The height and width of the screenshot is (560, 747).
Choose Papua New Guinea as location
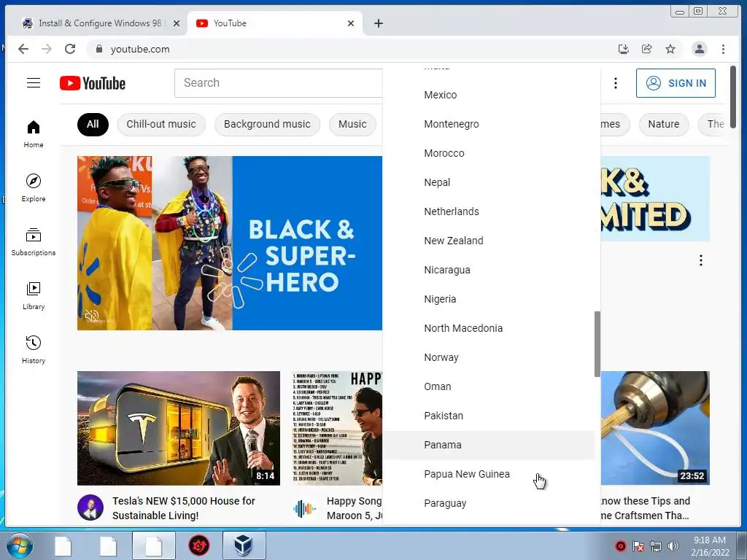[x=489, y=474]
